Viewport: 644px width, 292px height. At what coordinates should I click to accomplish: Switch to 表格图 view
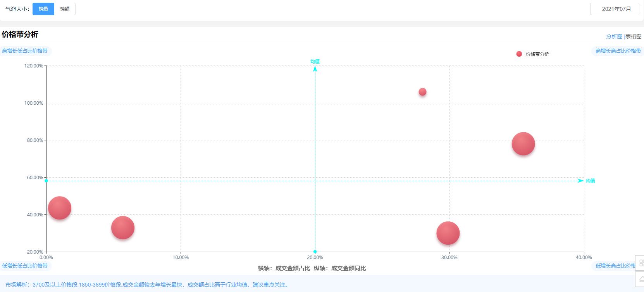click(x=634, y=36)
